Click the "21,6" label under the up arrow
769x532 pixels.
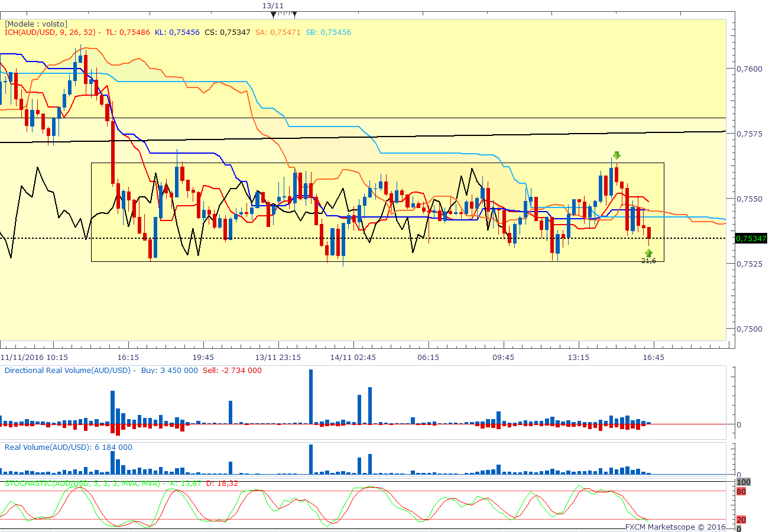tap(648, 261)
